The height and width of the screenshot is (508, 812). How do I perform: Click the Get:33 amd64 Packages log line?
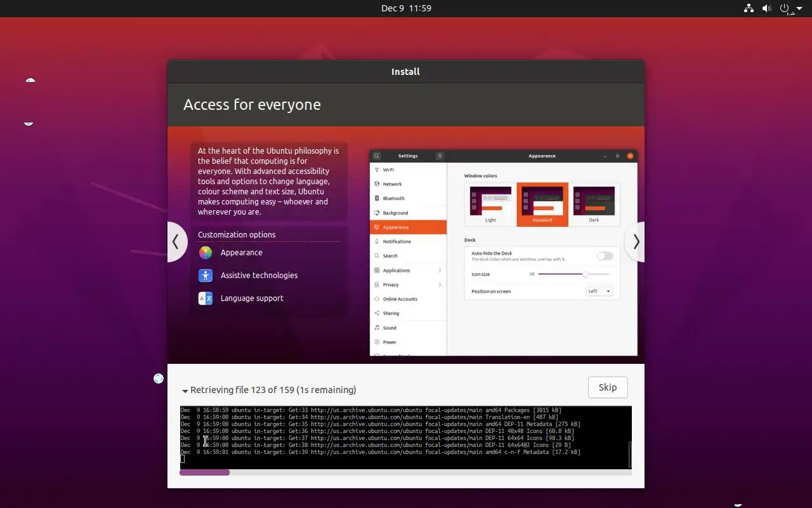[x=371, y=410]
